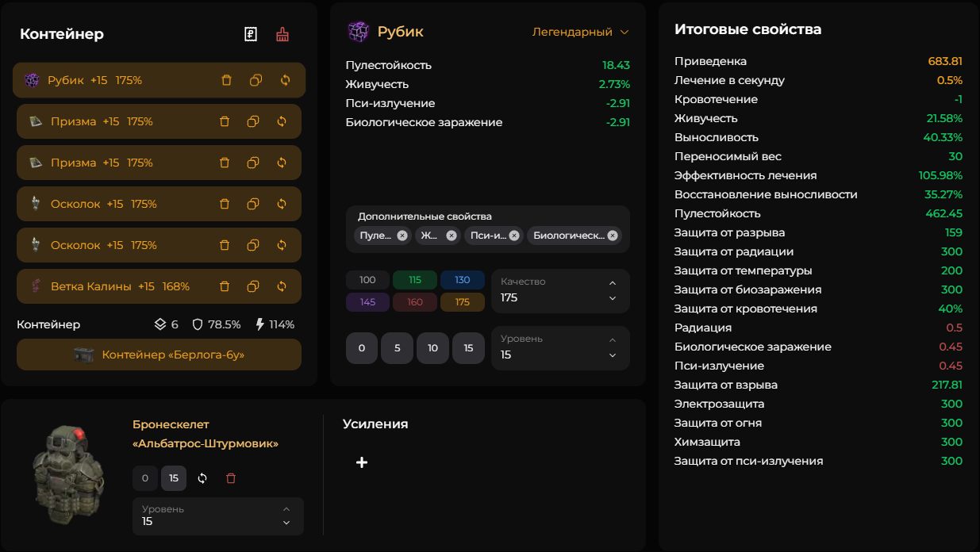Click the ruble price list icon
Screen dimensions: 980x552
tap(251, 34)
